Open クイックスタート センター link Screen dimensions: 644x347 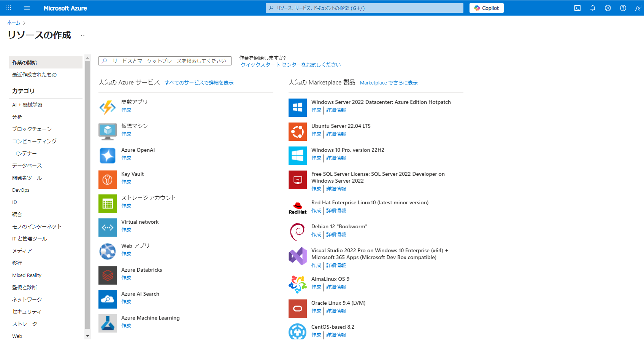[x=290, y=65]
